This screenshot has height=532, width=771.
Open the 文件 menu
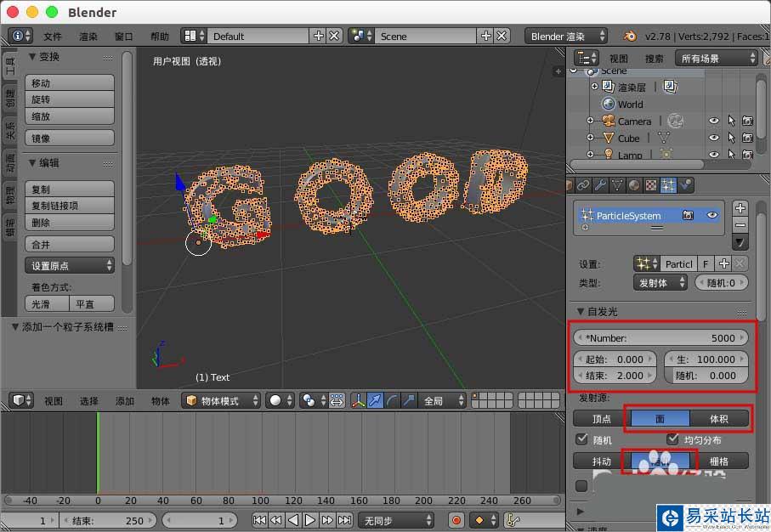(x=53, y=37)
